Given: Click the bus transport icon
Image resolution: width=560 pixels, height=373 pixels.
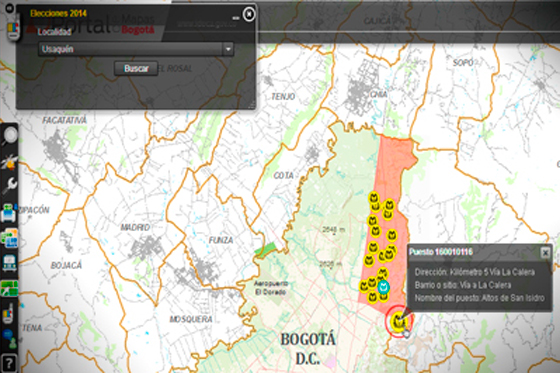Looking at the screenshot, I should (9, 263).
